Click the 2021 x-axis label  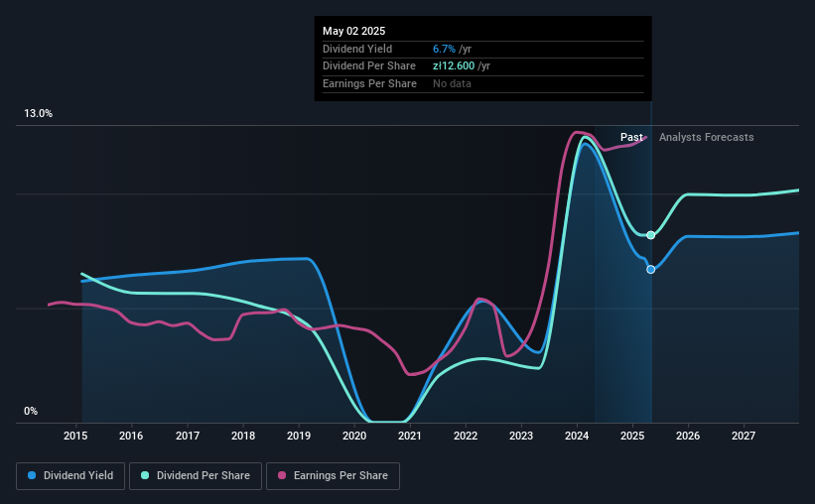click(x=410, y=436)
